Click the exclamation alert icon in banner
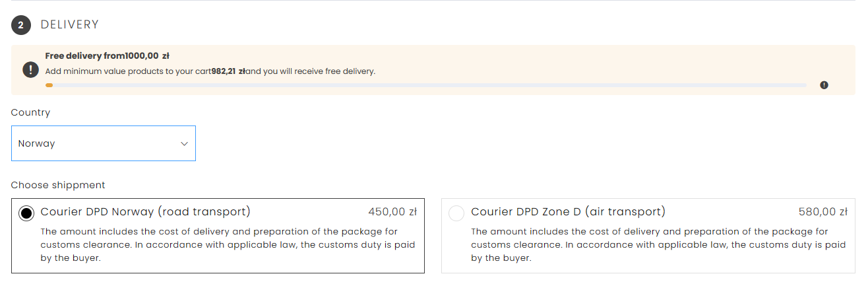Viewport: 868px width, 284px height. (x=30, y=70)
